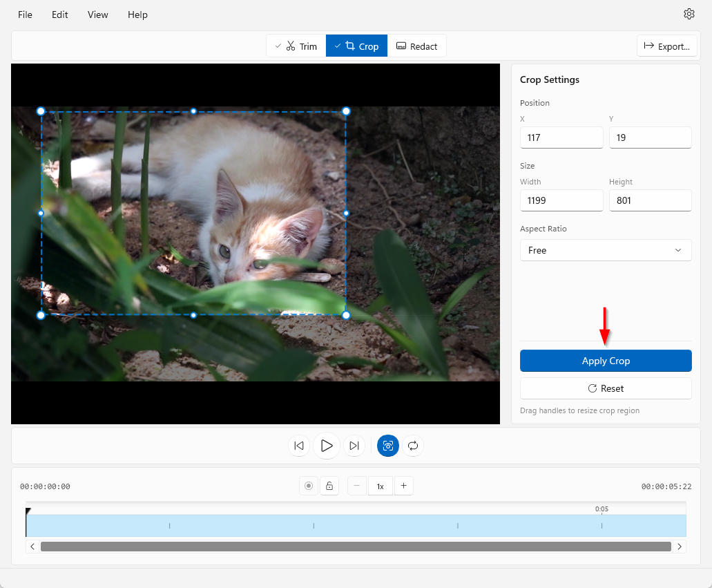Click the Apply Crop button
Screen dimensions: 712x588
click(x=606, y=361)
